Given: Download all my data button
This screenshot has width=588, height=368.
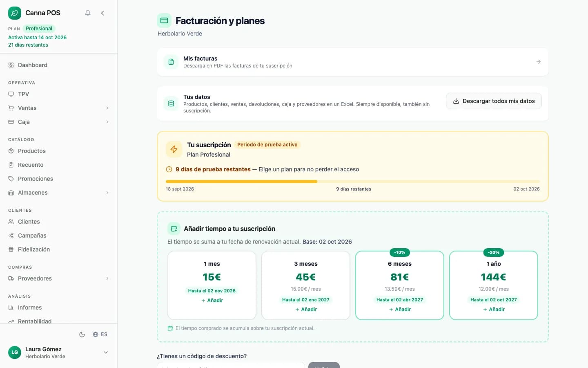Looking at the screenshot, I should coord(494,101).
